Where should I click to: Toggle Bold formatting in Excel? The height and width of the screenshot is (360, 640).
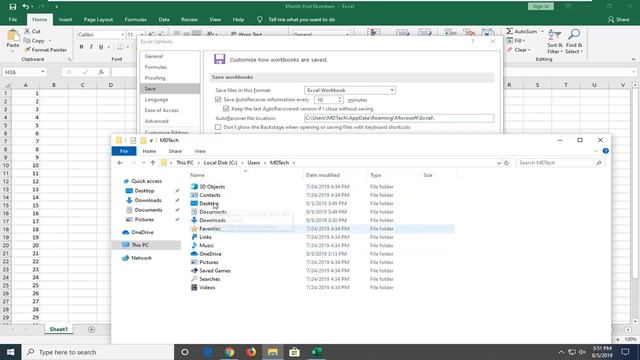[x=81, y=47]
